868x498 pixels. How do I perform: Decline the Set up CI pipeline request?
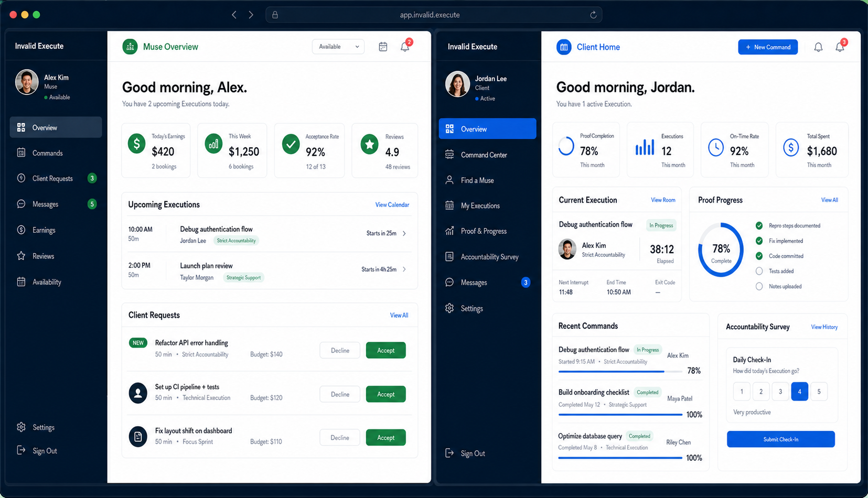340,394
